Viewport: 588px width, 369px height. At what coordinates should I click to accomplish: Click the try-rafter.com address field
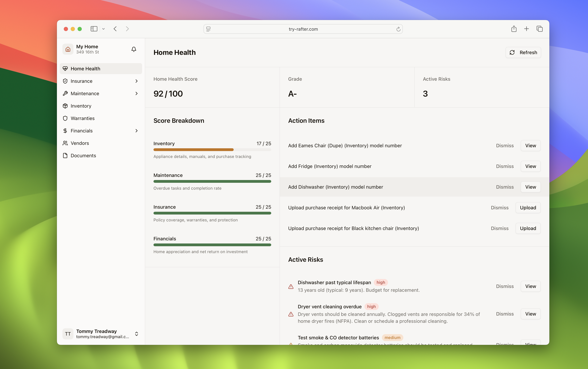[303, 29]
